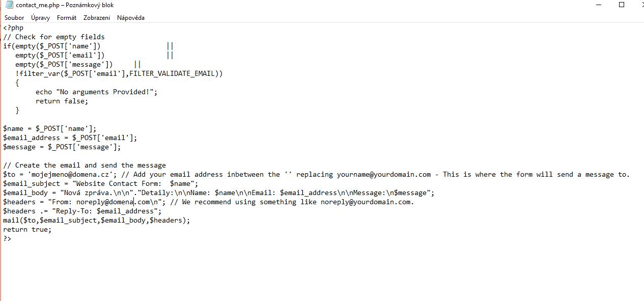The width and height of the screenshot is (644, 301).
Task: Place cursor on the opening <?php tag
Action: (13, 28)
